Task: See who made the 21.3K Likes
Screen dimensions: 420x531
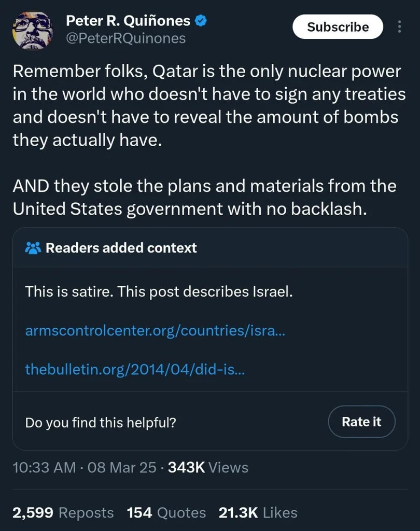Action: 258,513
